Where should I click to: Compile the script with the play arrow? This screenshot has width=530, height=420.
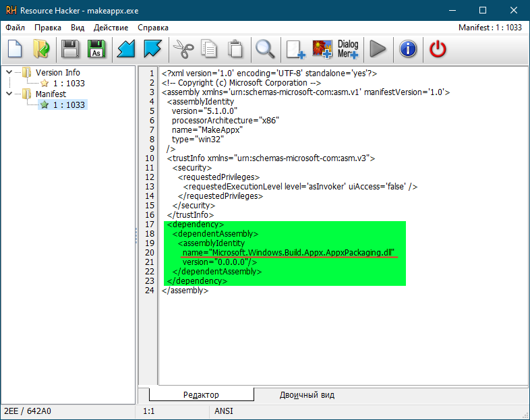point(378,49)
